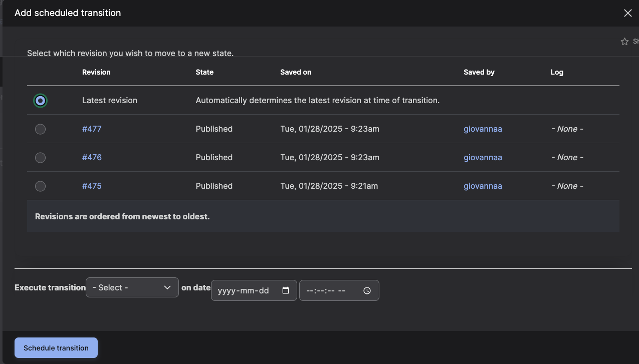Click the Latest revision label text
Screen dimensions: 639x364
pos(110,100)
